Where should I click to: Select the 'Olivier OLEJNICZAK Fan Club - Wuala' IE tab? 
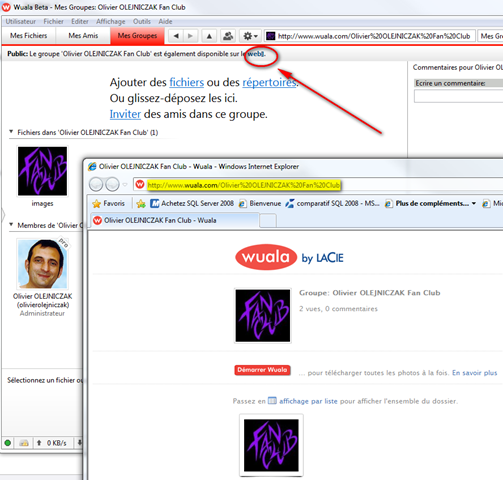pyautogui.click(x=175, y=220)
